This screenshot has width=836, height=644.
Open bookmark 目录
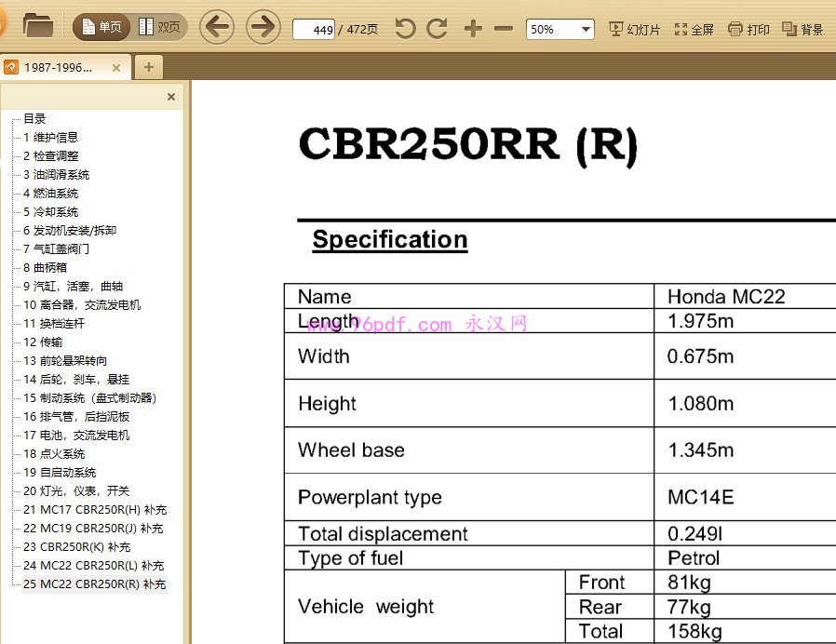pos(34,118)
